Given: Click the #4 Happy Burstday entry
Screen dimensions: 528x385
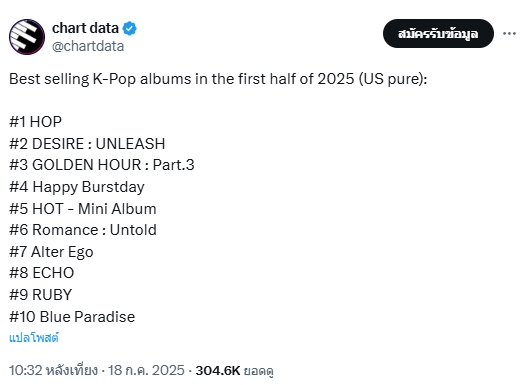Looking at the screenshot, I should pos(77,187).
